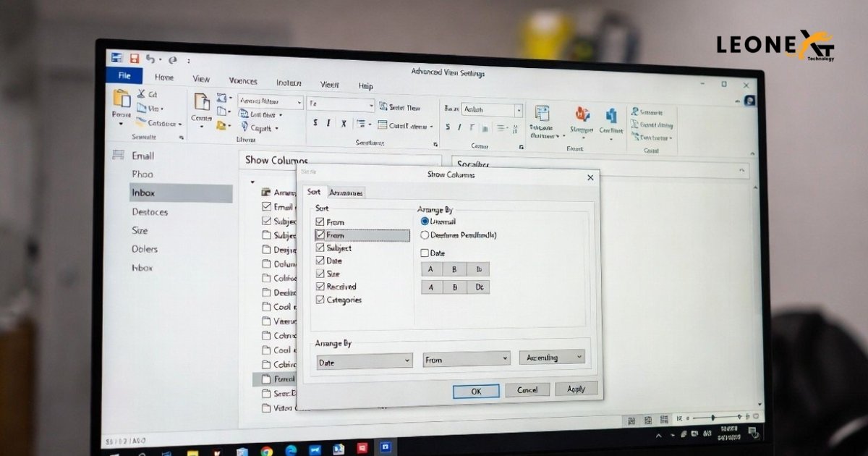Select Inbox in the left sidebar

pos(181,193)
